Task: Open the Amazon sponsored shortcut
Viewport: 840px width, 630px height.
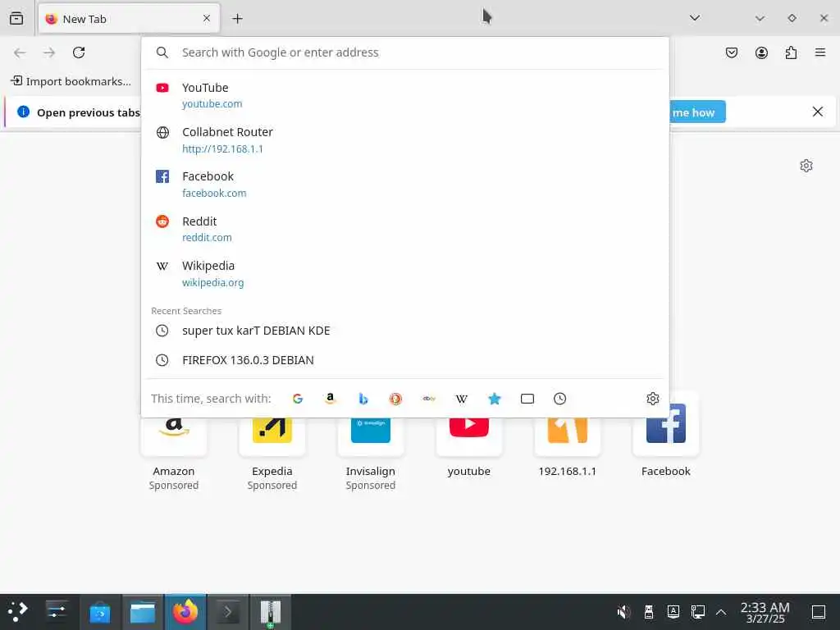Action: [174, 454]
